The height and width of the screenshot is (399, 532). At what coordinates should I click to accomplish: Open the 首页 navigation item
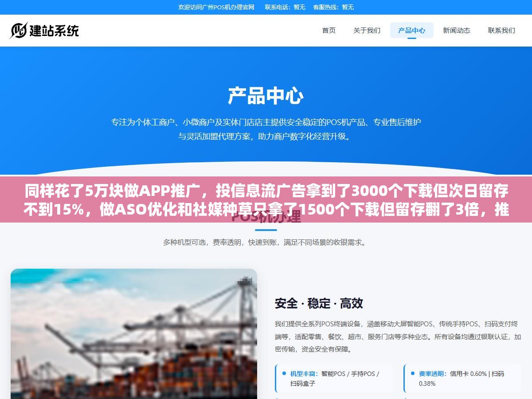(x=329, y=30)
